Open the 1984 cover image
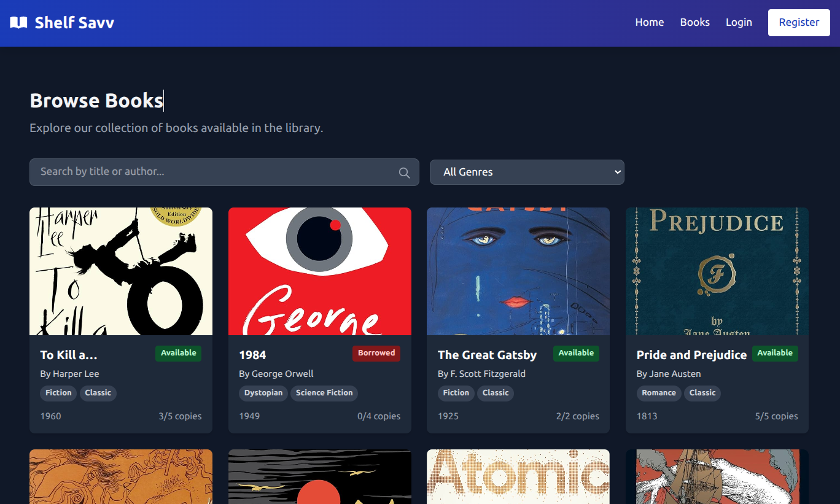This screenshot has height=504, width=840. pyautogui.click(x=320, y=271)
